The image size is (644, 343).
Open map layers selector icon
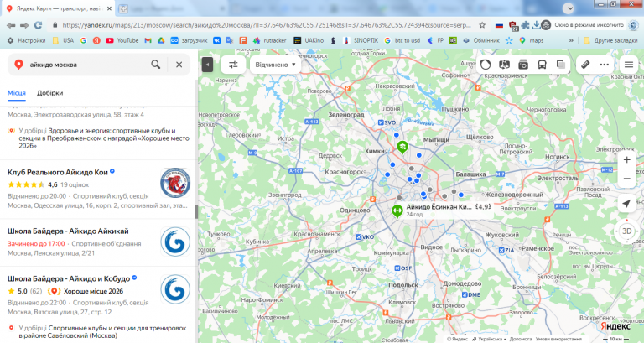click(x=561, y=65)
